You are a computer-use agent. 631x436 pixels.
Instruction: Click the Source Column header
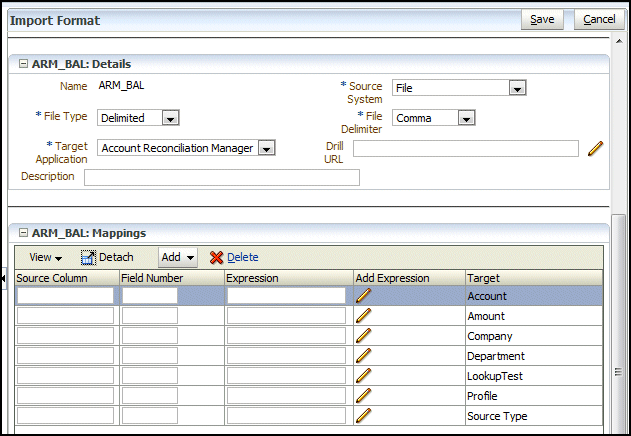pyautogui.click(x=67, y=278)
